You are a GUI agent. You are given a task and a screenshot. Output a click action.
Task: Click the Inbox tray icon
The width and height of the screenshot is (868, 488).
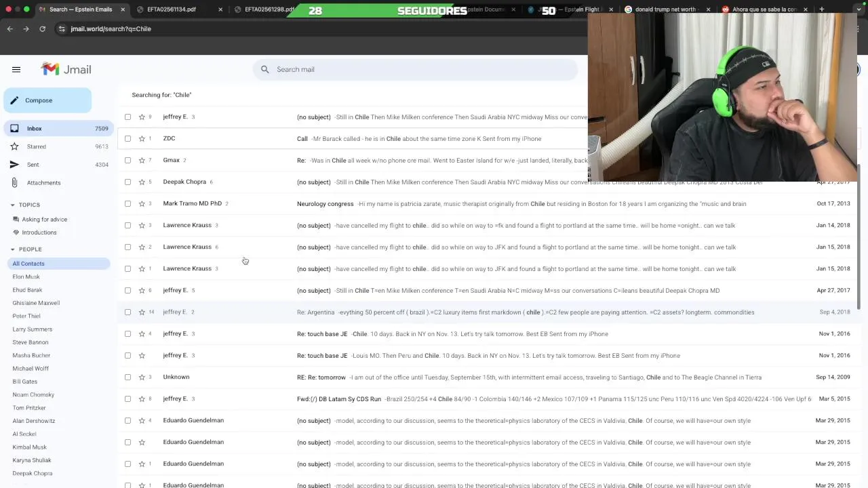(x=14, y=128)
